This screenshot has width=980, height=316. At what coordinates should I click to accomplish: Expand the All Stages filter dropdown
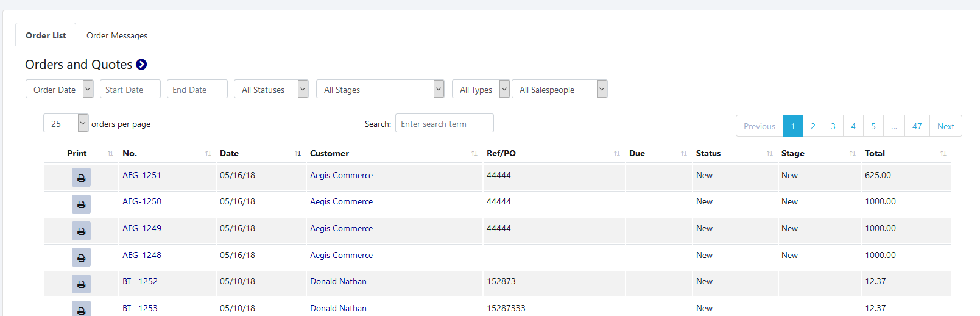click(x=379, y=89)
